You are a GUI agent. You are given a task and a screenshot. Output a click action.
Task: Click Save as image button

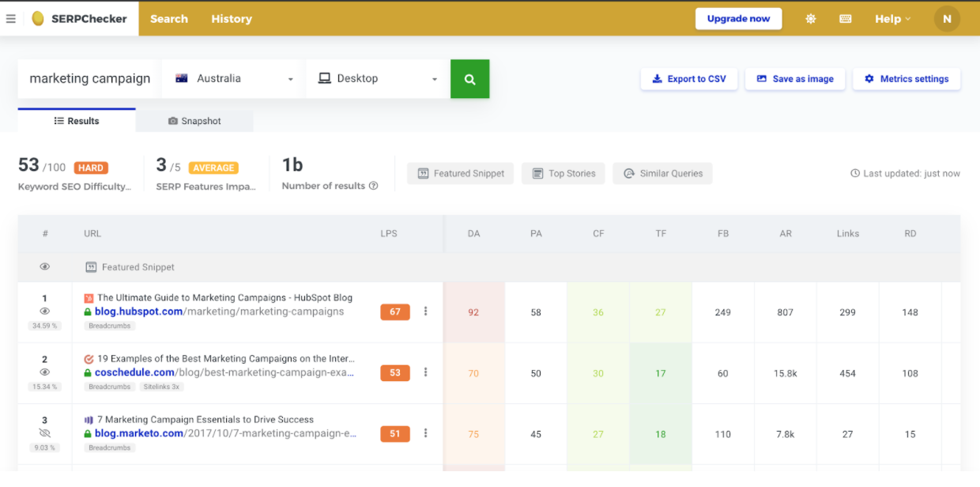click(x=795, y=79)
